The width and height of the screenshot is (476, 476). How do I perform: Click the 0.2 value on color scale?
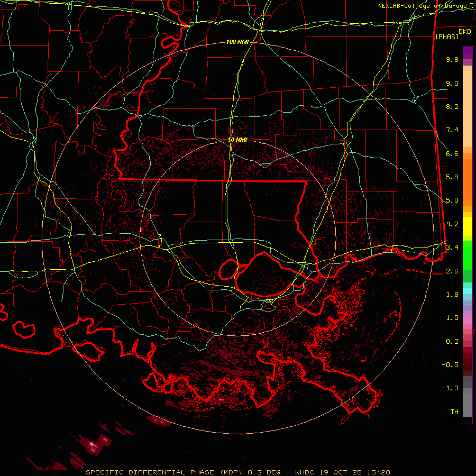[x=452, y=342]
